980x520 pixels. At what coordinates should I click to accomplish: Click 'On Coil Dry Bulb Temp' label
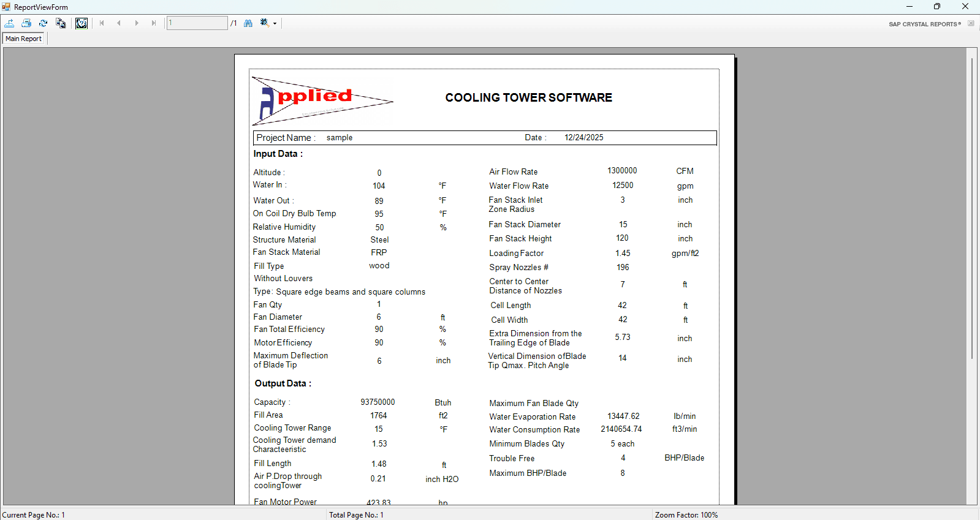(x=295, y=214)
